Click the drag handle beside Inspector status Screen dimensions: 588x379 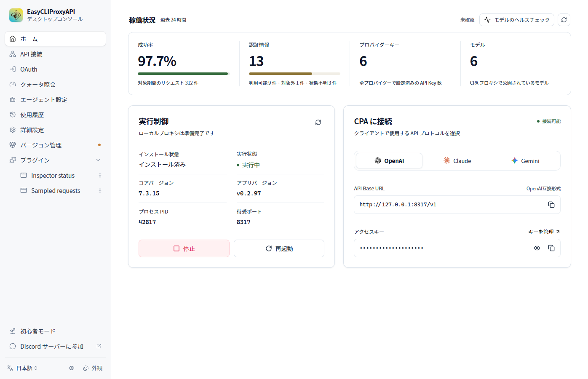(100, 176)
